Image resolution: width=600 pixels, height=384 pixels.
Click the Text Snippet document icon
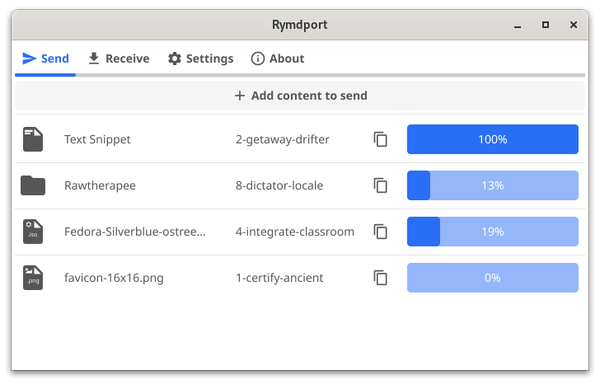pyautogui.click(x=33, y=139)
